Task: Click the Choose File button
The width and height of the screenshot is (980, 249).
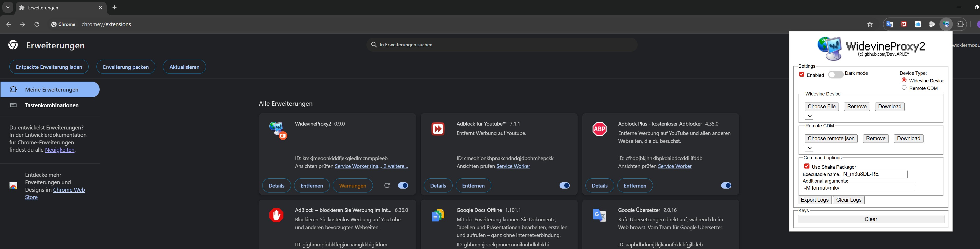Action: (822, 107)
